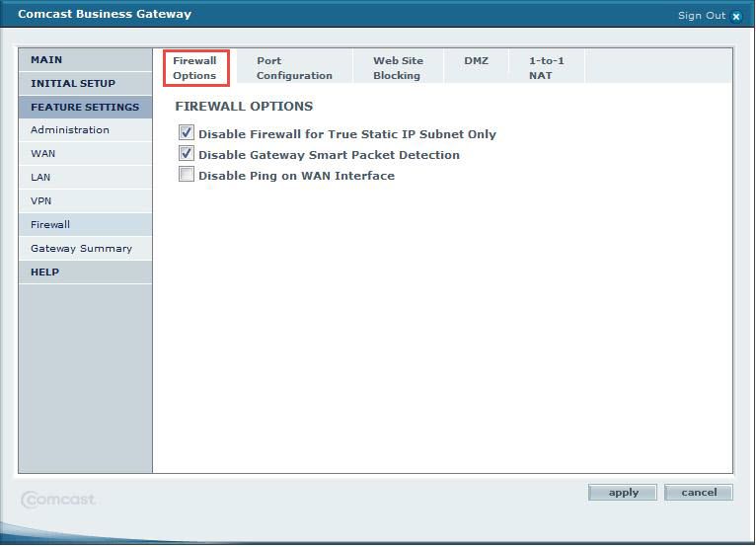Viewport: 756px width, 547px height.
Task: Uncheck Disable Firewall for True Static IP Subnet
Action: [x=187, y=133]
